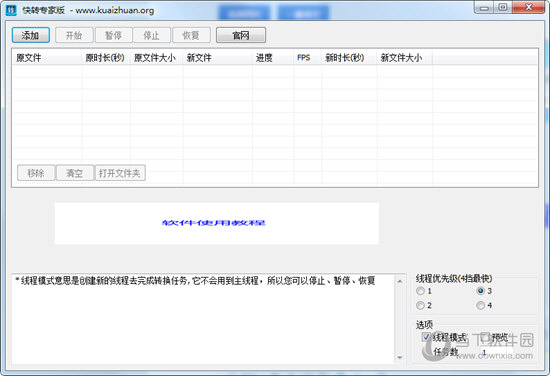Toggle the 预览 preview checkbox
This screenshot has height=376, width=550.
point(485,337)
